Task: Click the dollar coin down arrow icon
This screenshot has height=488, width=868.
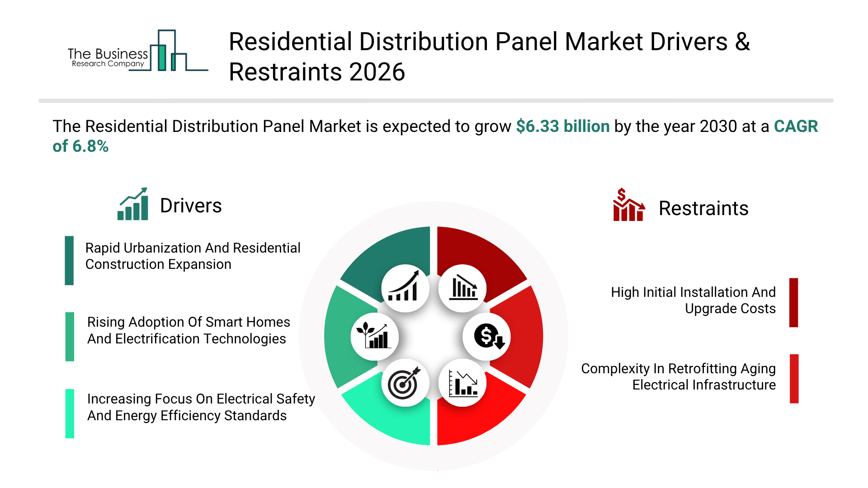Action: click(487, 337)
